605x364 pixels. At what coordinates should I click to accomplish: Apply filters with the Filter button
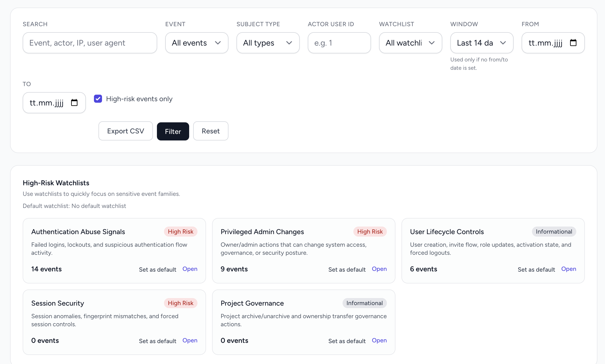coord(173,131)
